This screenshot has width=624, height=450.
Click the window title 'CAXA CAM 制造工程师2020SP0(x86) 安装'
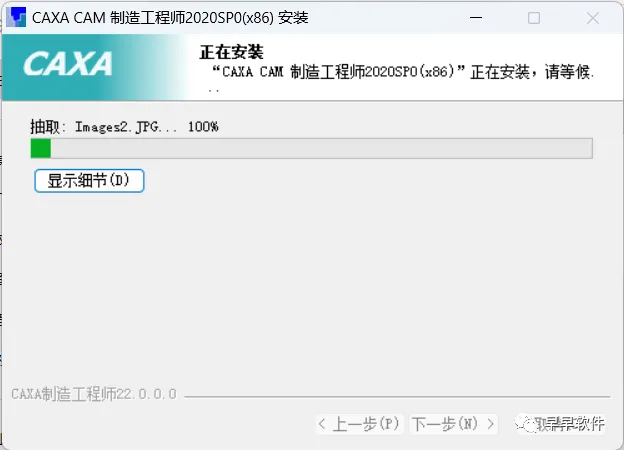pyautogui.click(x=170, y=18)
